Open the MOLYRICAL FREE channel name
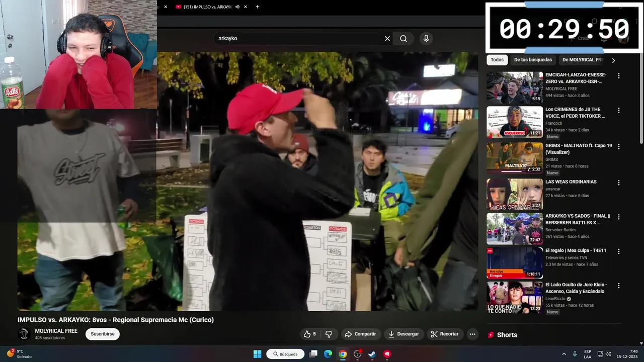 tap(56, 331)
